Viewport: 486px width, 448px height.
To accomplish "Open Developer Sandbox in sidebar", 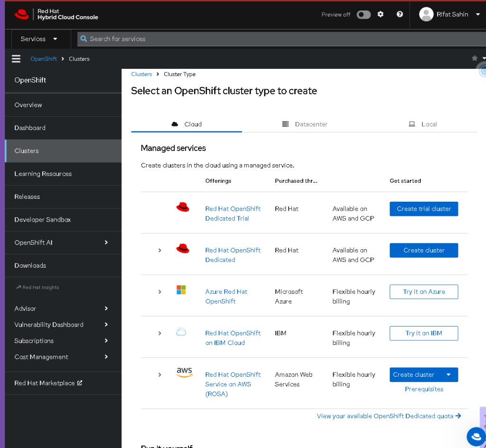I will tap(63, 220).
